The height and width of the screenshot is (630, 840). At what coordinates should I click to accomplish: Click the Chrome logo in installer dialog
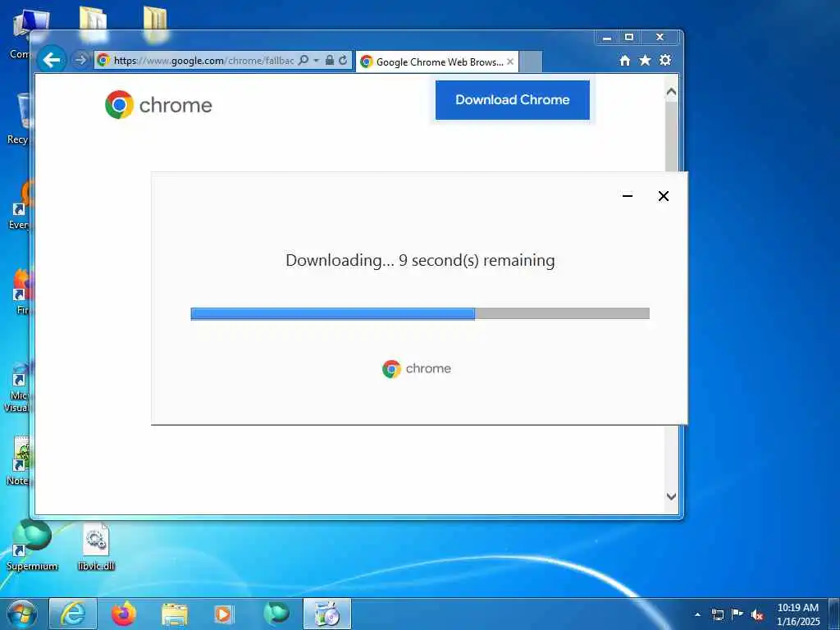click(417, 368)
